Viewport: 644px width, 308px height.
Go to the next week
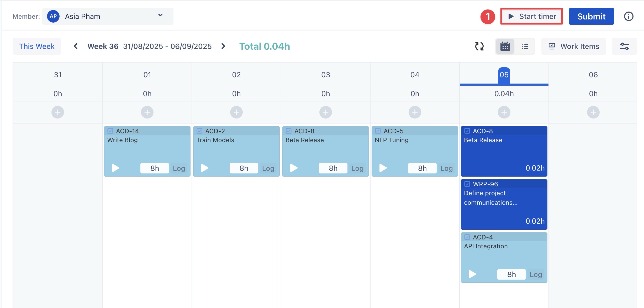(223, 46)
